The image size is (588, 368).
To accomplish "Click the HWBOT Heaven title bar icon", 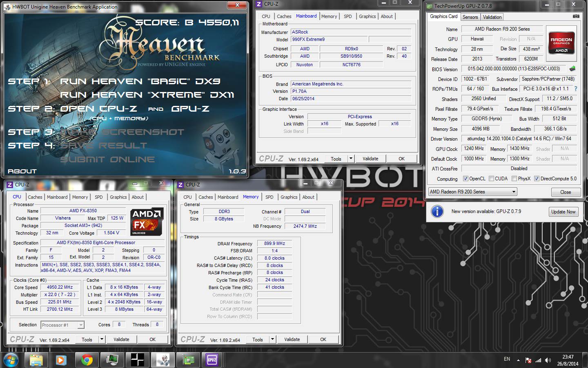I will click(x=8, y=7).
